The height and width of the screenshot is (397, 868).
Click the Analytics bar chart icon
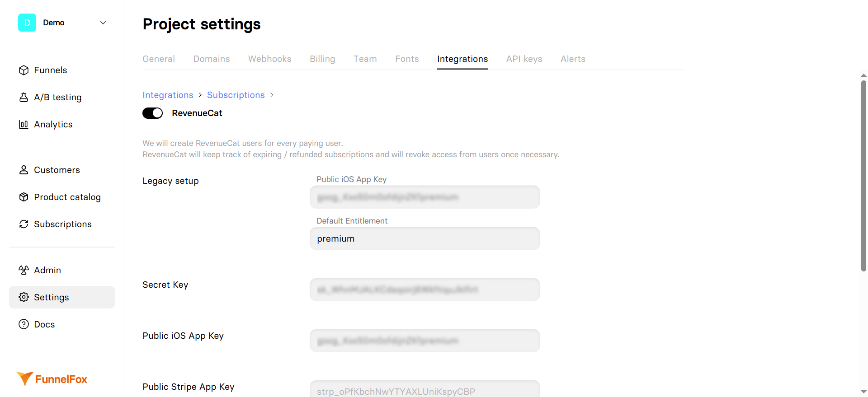pos(24,124)
